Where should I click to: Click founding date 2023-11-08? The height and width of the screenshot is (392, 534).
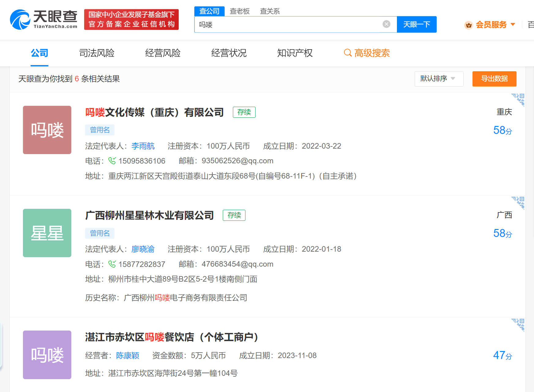click(x=297, y=356)
